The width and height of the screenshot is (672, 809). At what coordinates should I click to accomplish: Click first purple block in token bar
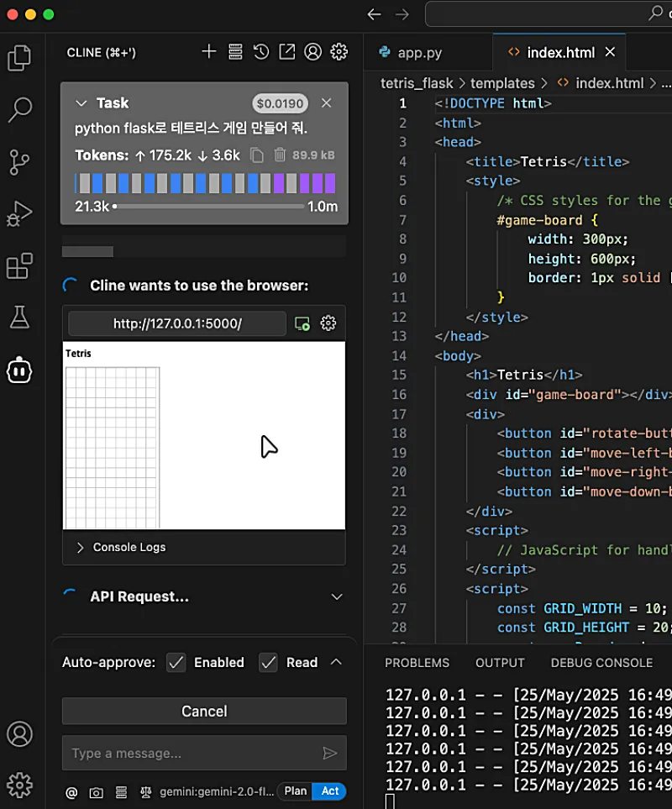point(279,183)
